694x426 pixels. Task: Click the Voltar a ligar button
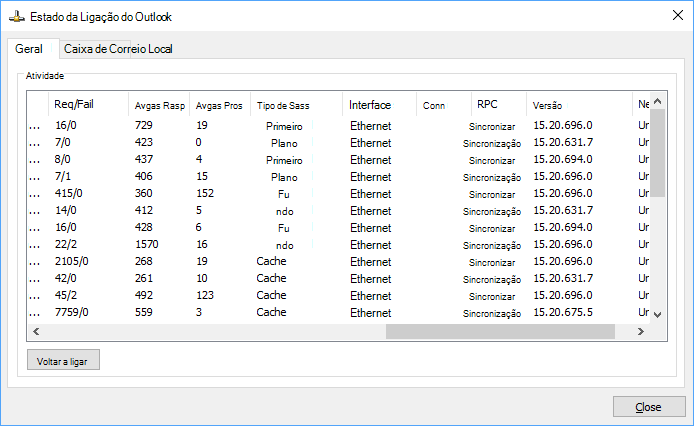pyautogui.click(x=63, y=360)
